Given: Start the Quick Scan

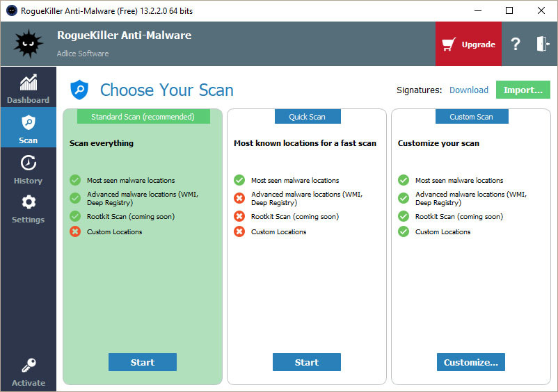Looking at the screenshot, I should click(307, 362).
